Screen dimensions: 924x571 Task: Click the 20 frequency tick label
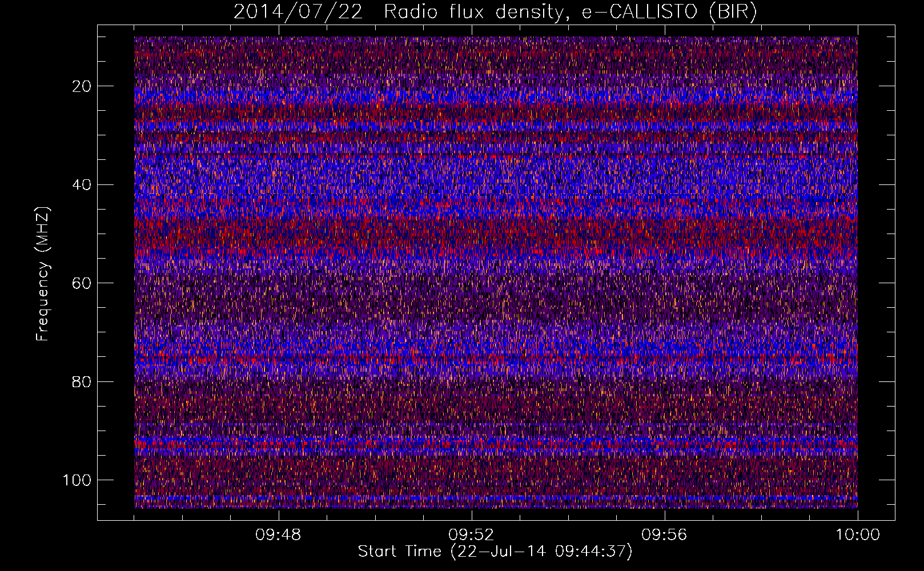[x=82, y=86]
